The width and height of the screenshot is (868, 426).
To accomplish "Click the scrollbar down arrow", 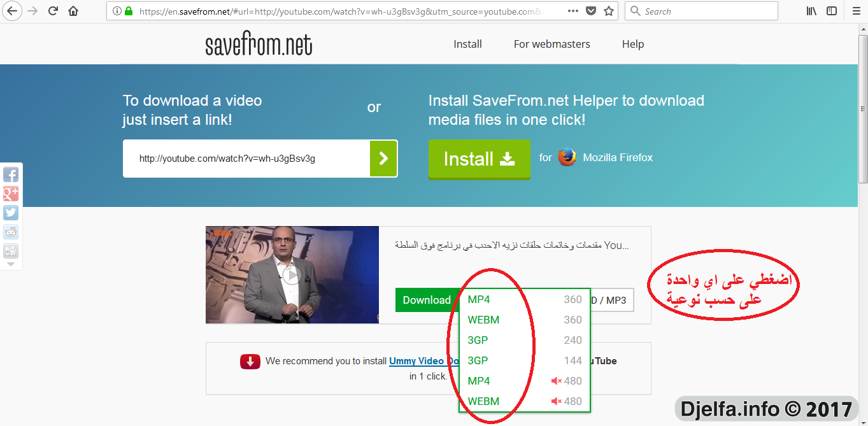I will click(862, 420).
